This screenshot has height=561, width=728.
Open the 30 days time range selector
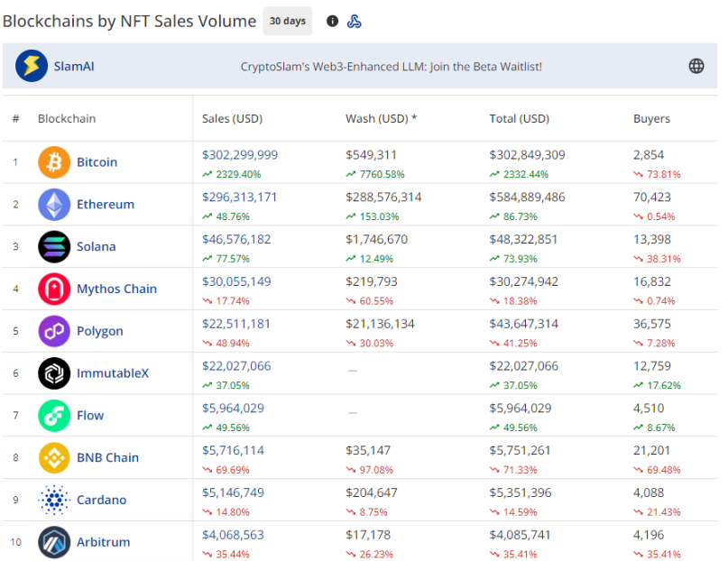click(x=287, y=21)
